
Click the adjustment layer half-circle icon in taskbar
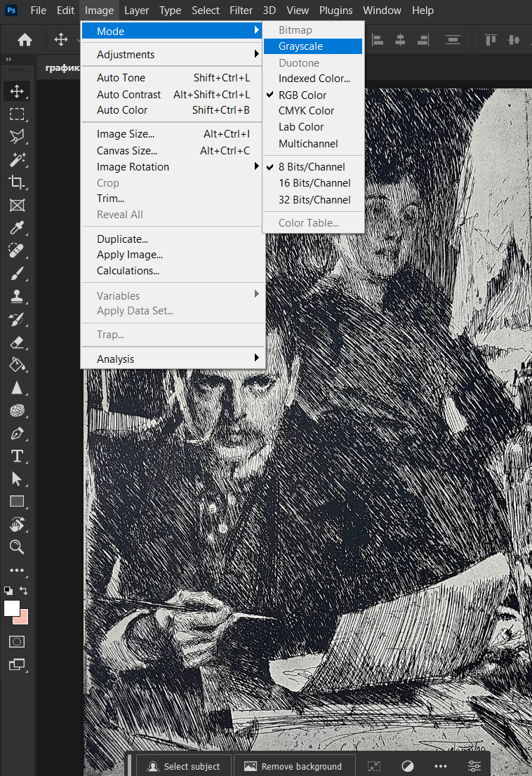click(407, 766)
